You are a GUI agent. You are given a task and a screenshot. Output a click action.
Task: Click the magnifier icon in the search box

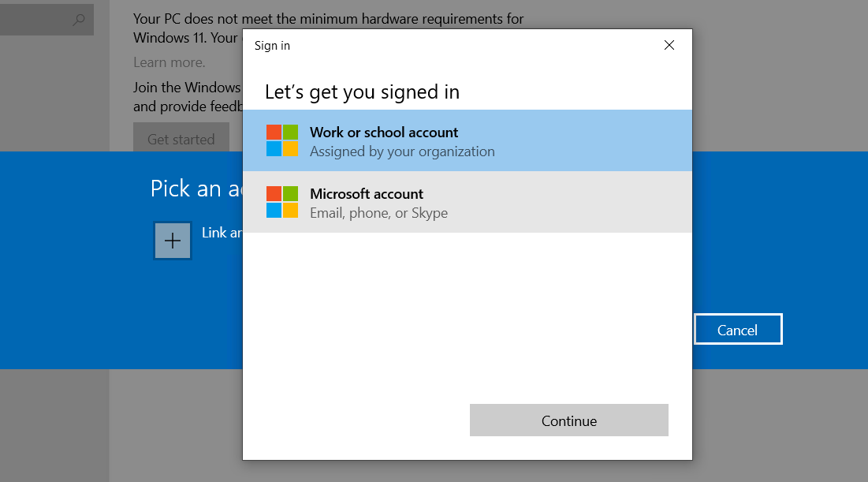[78, 20]
